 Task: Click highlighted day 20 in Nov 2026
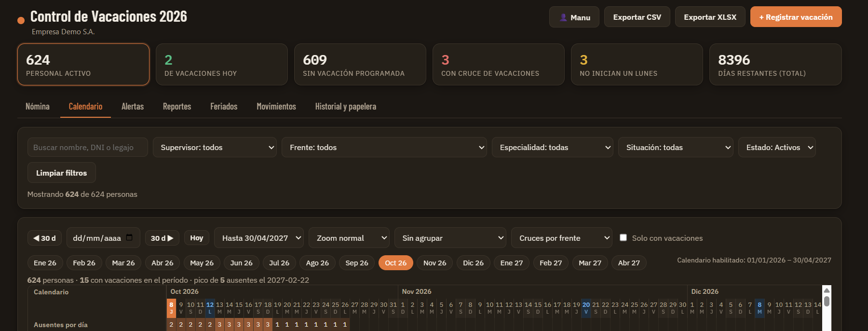(586, 307)
